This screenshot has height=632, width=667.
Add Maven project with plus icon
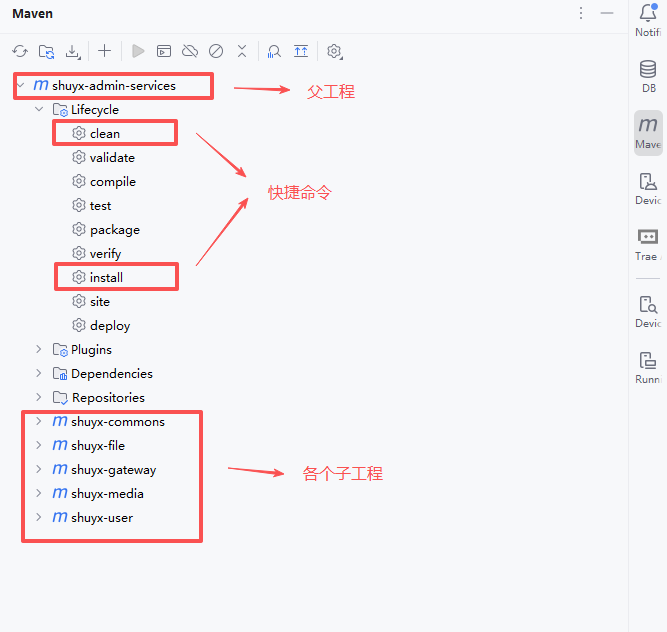click(104, 51)
